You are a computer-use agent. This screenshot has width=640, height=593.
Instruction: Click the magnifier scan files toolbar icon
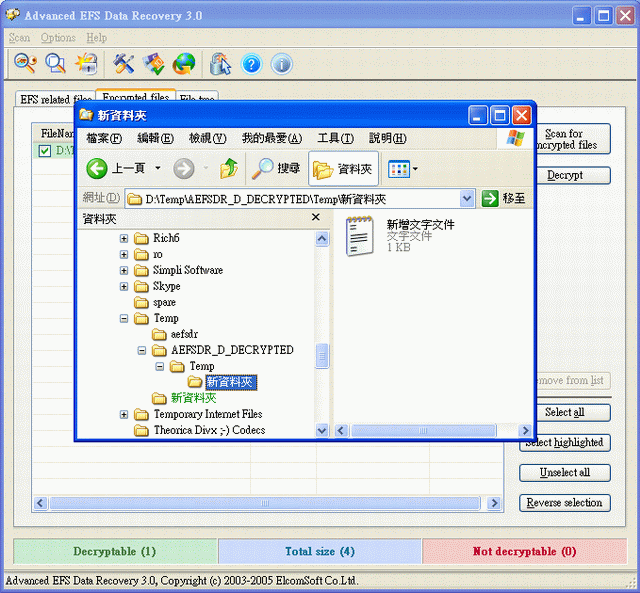55,63
